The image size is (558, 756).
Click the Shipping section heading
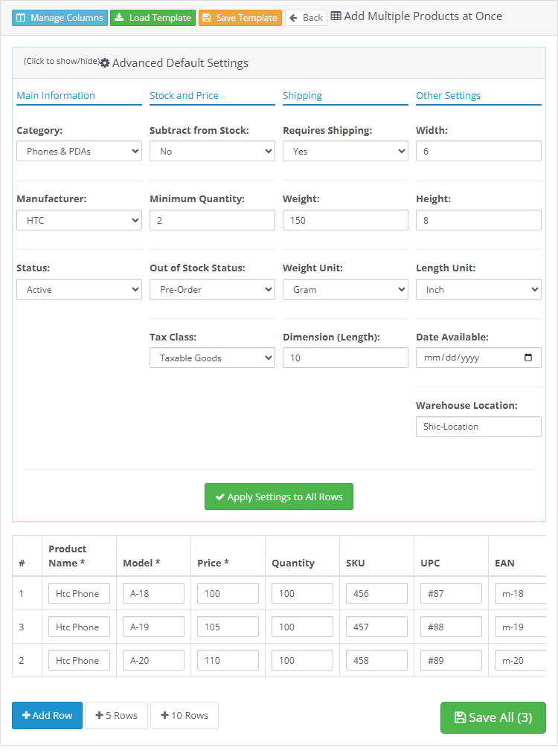(302, 95)
